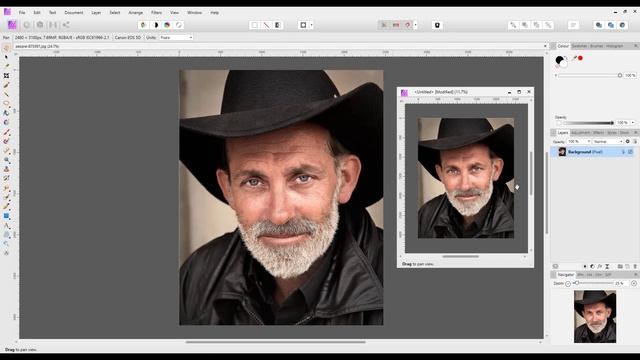Click Navigator zoom in plus button
This screenshot has height=360, width=640.
(633, 283)
